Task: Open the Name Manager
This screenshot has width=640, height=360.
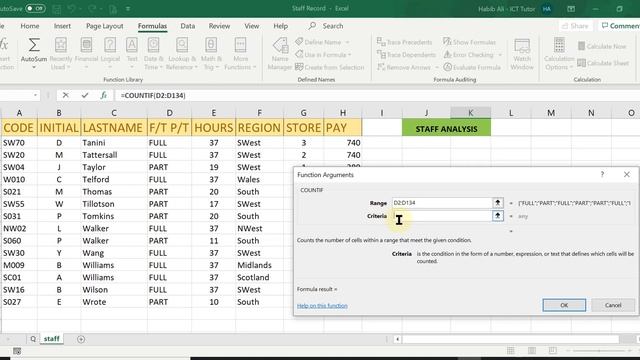Action: tap(280, 54)
